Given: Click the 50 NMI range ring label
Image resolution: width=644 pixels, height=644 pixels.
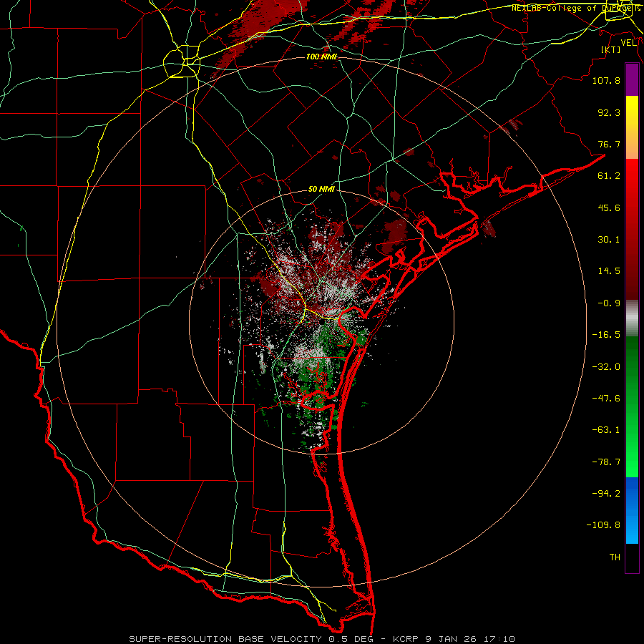Looking at the screenshot, I should 321,189.
